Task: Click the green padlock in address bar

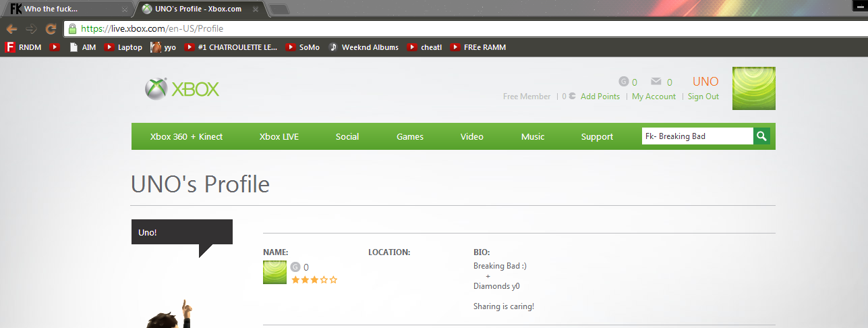Action: (72, 29)
